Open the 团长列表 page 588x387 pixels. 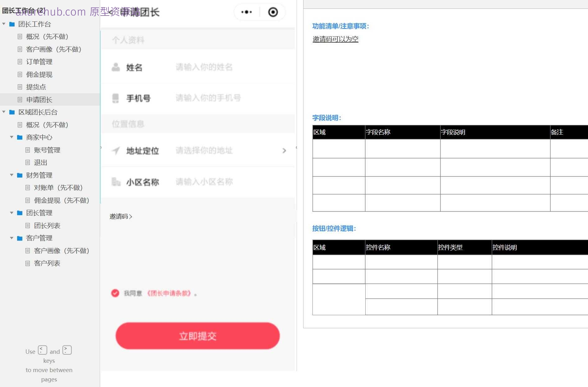47,225
